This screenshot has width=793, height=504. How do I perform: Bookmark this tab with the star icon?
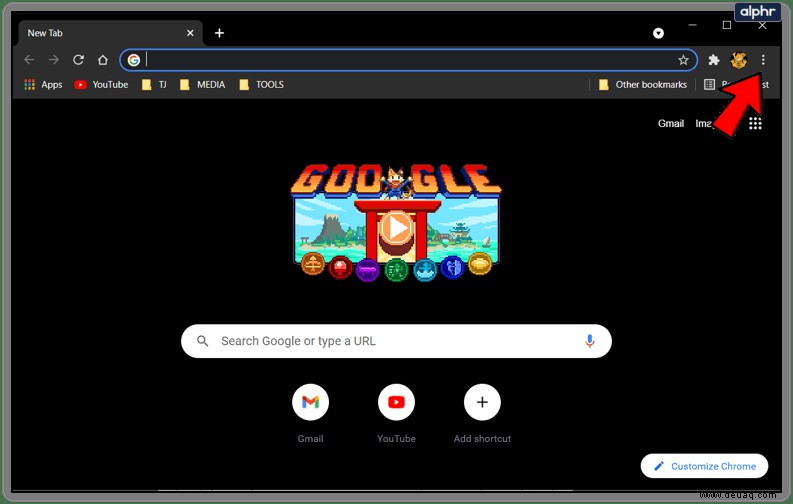pyautogui.click(x=683, y=60)
